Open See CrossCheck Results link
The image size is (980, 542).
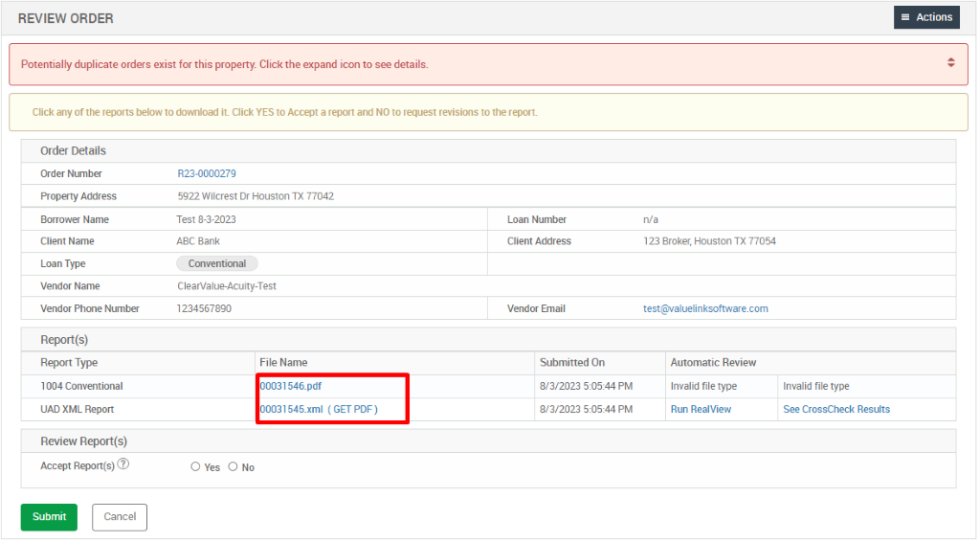coord(836,410)
